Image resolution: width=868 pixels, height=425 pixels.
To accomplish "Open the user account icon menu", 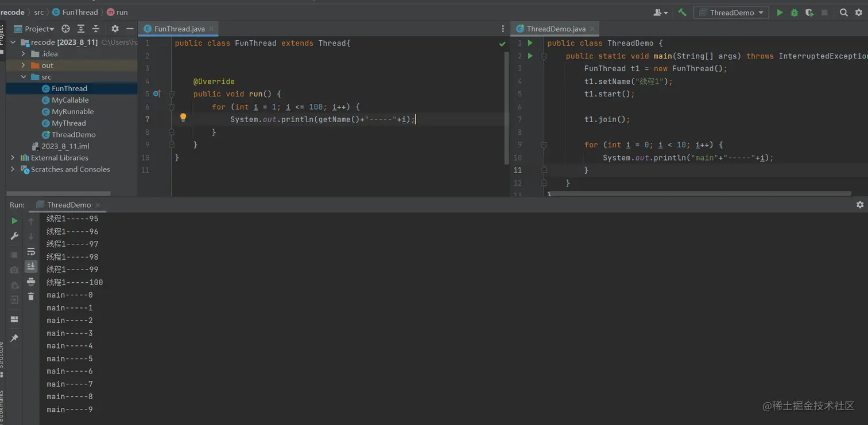I will point(661,13).
